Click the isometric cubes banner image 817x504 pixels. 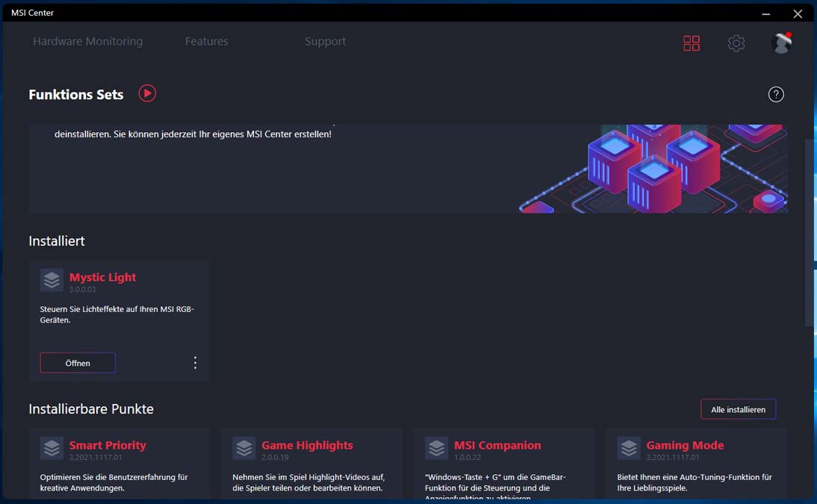(653, 168)
